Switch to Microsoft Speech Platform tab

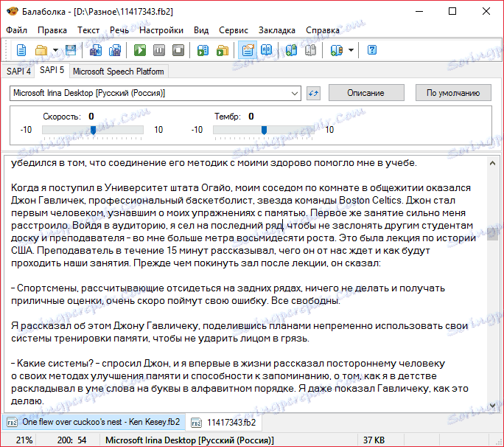click(119, 72)
